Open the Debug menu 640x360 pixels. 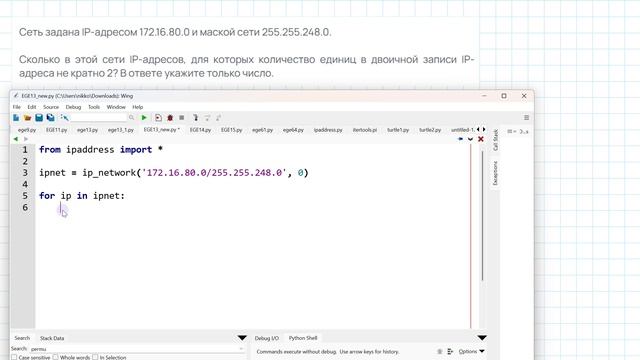coord(73,107)
